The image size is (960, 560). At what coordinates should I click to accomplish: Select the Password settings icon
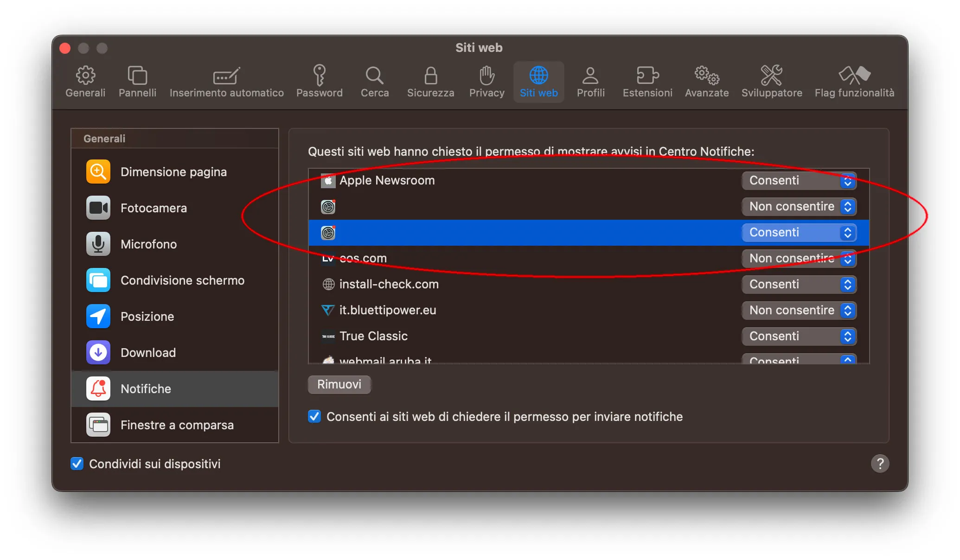(x=320, y=82)
